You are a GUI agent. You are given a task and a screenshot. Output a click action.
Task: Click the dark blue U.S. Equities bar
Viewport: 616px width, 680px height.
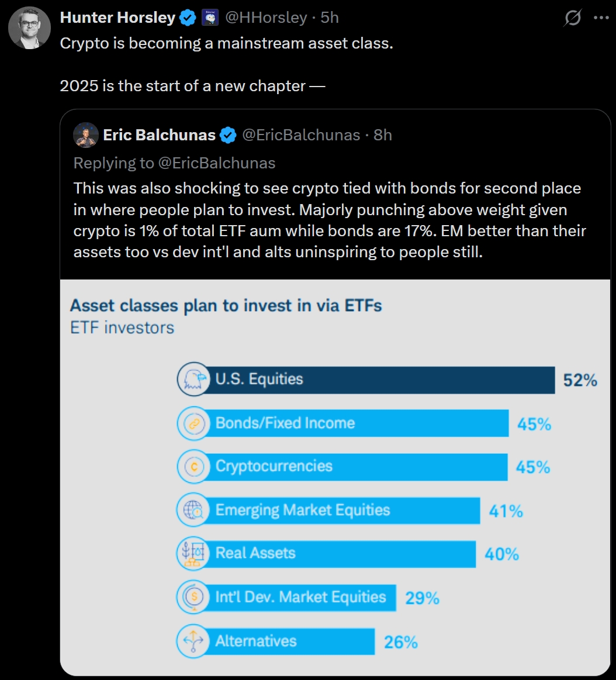pyautogui.click(x=380, y=380)
